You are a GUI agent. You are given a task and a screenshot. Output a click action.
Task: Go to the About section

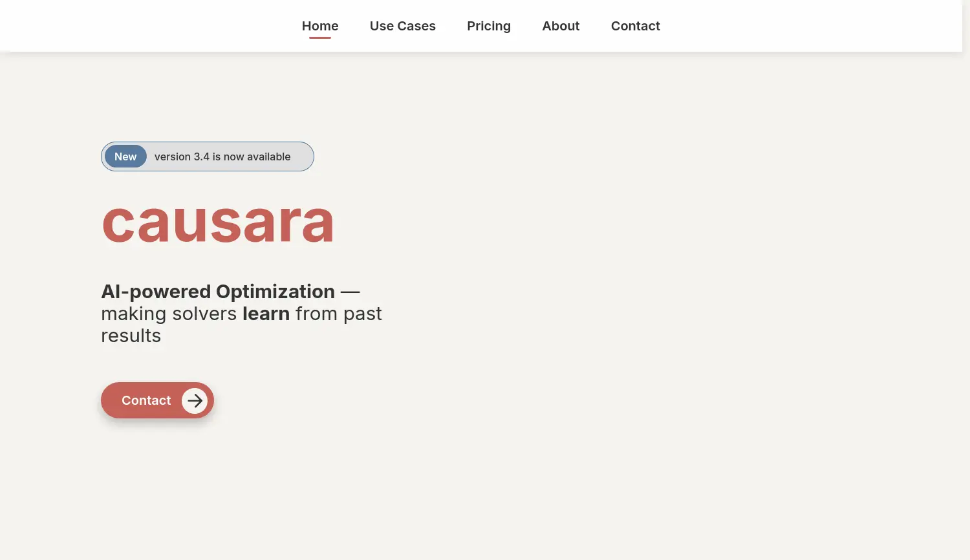pyautogui.click(x=561, y=26)
